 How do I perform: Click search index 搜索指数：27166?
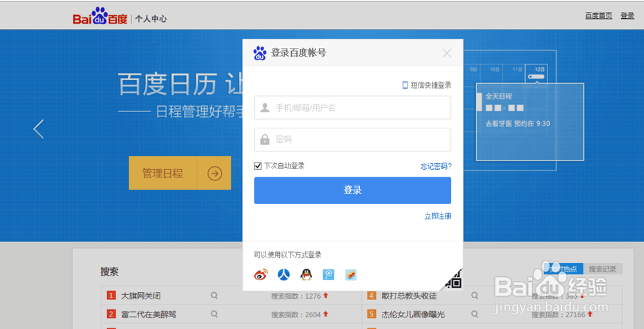pyautogui.click(x=558, y=315)
